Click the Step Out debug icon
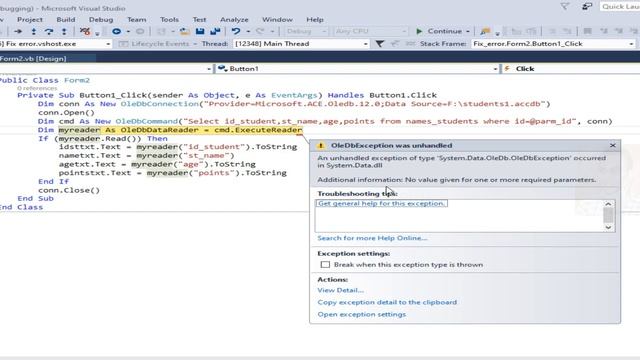 point(64,31)
